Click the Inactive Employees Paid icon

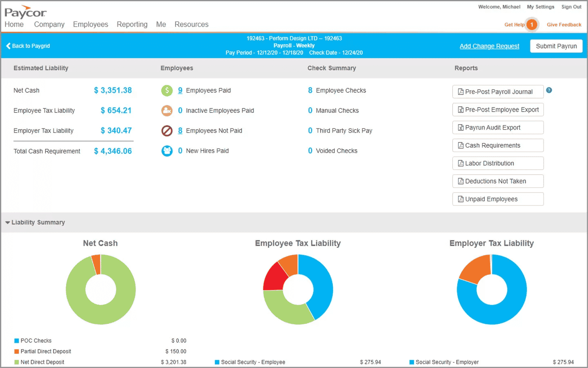(167, 110)
